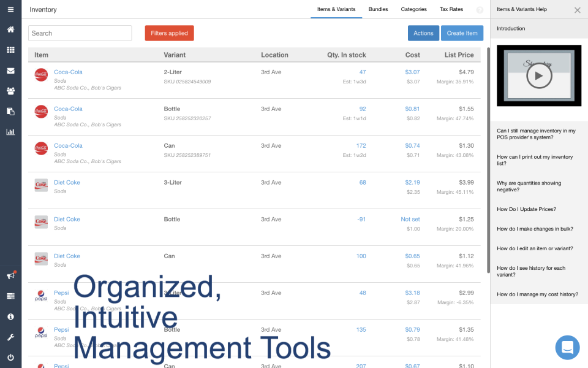
Task: Open Coca-Cola item with 2-Liter variant
Action: point(68,72)
